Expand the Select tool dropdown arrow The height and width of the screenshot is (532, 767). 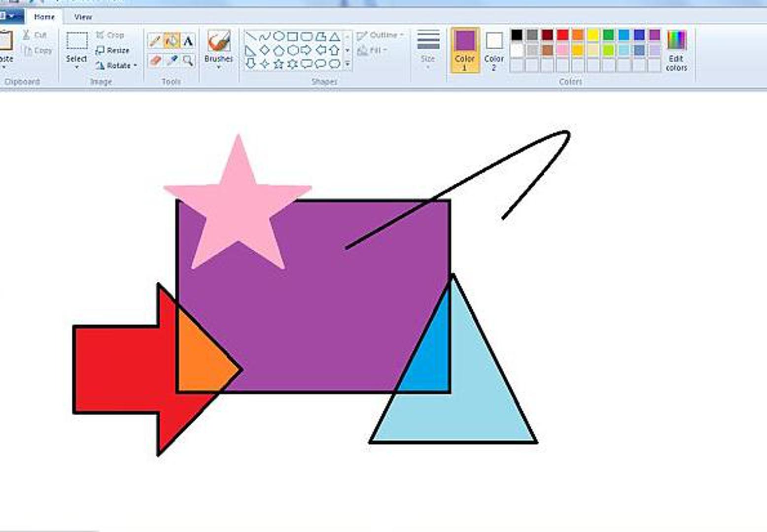76,66
